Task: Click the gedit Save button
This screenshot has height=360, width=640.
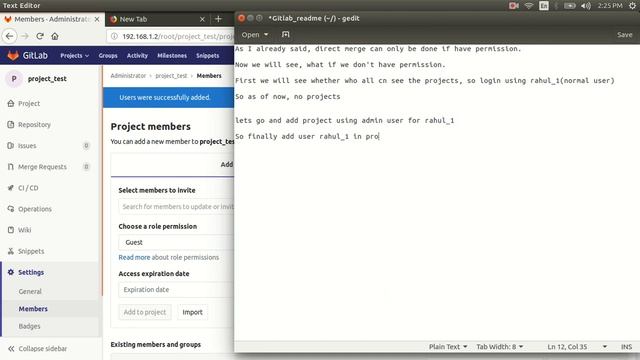Action: click(624, 35)
